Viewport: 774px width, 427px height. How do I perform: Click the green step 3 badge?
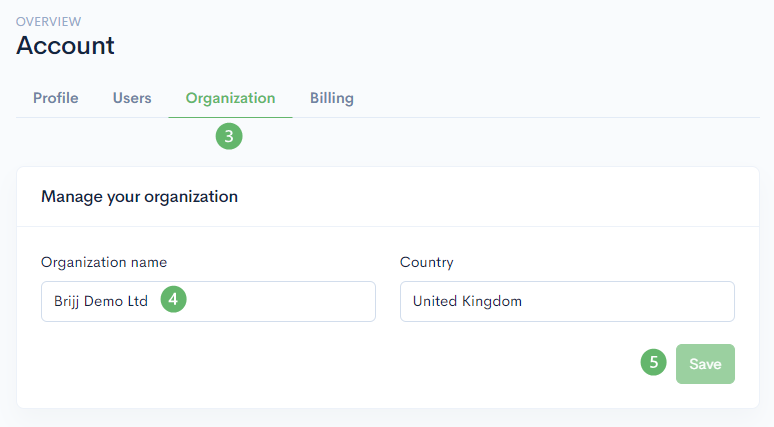tap(229, 136)
